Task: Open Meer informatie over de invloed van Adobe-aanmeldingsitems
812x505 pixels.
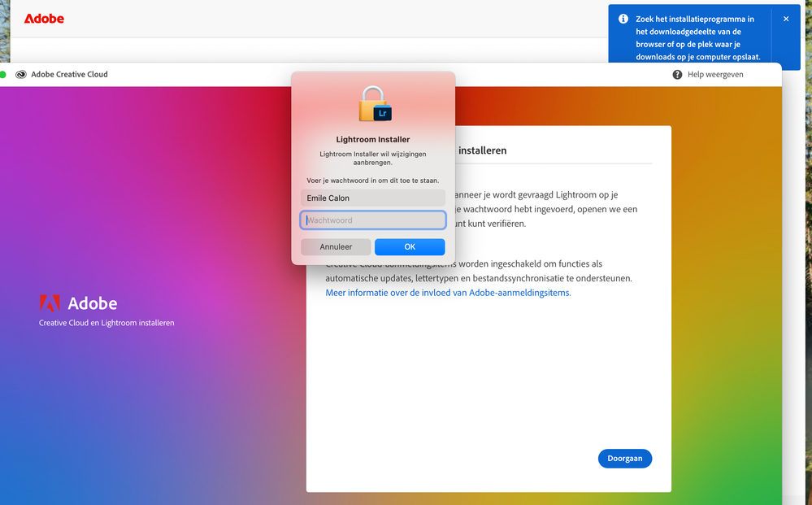Action: click(448, 293)
